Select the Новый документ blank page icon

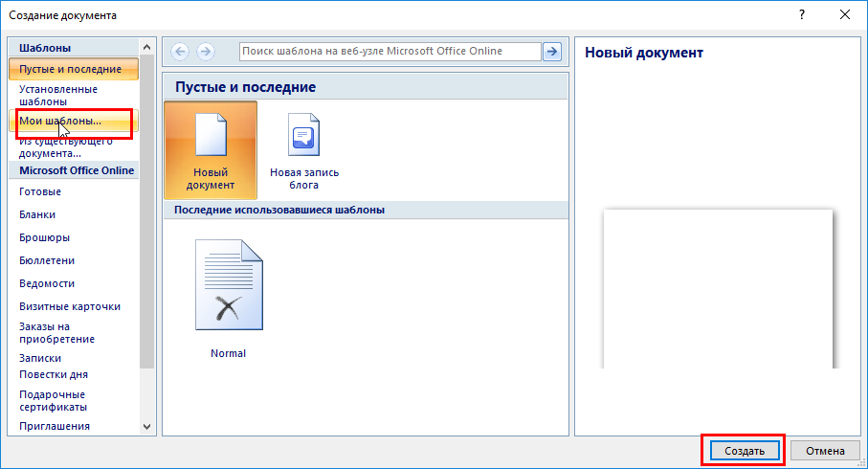211,135
